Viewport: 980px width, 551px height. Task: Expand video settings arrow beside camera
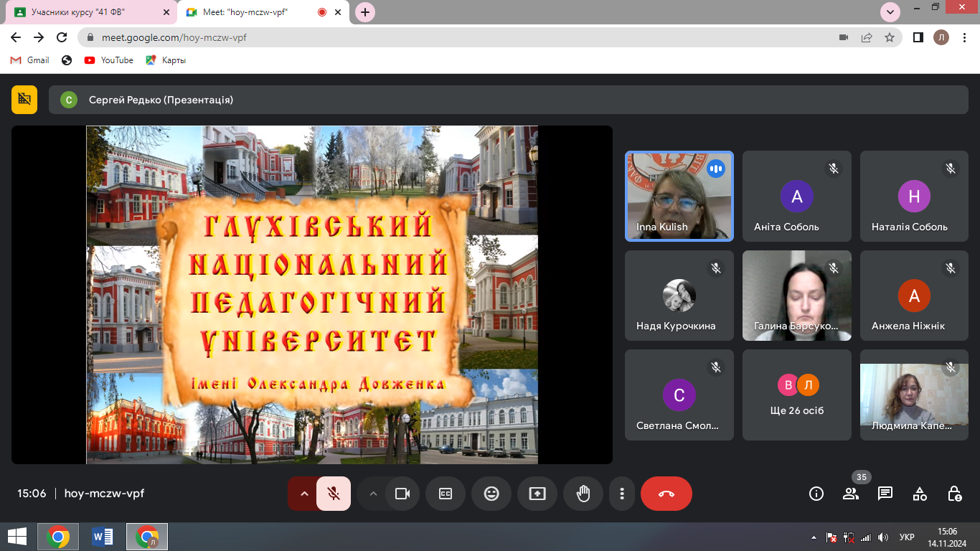pyautogui.click(x=373, y=494)
